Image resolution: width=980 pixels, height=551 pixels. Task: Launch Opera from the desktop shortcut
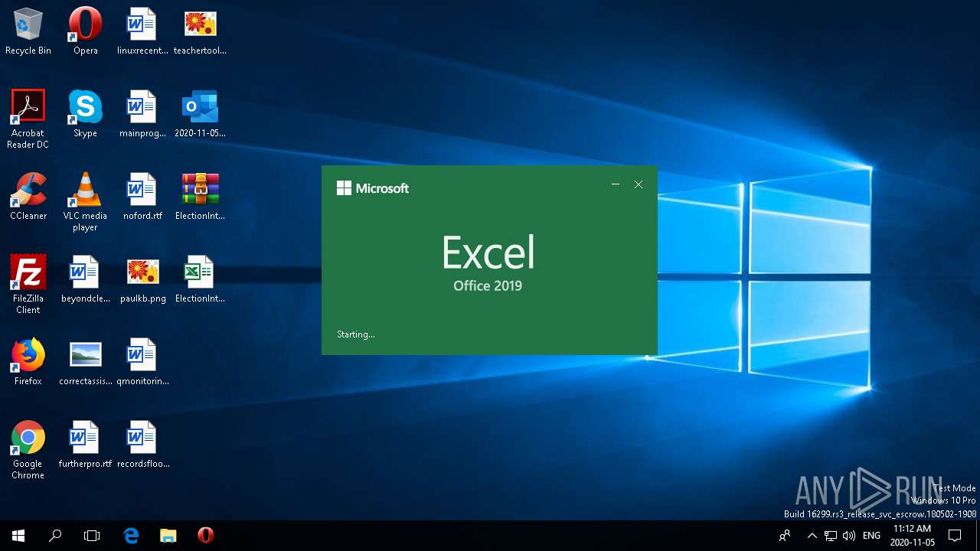click(85, 31)
